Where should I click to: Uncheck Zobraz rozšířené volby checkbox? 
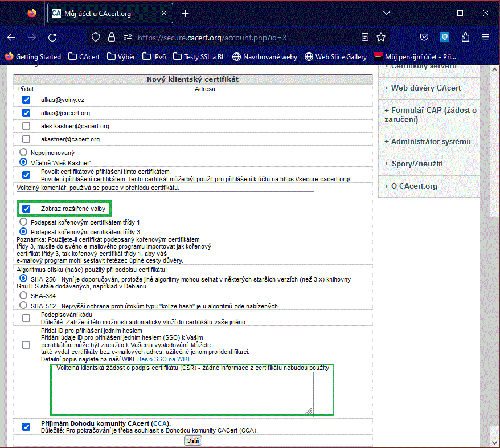pyautogui.click(x=26, y=209)
